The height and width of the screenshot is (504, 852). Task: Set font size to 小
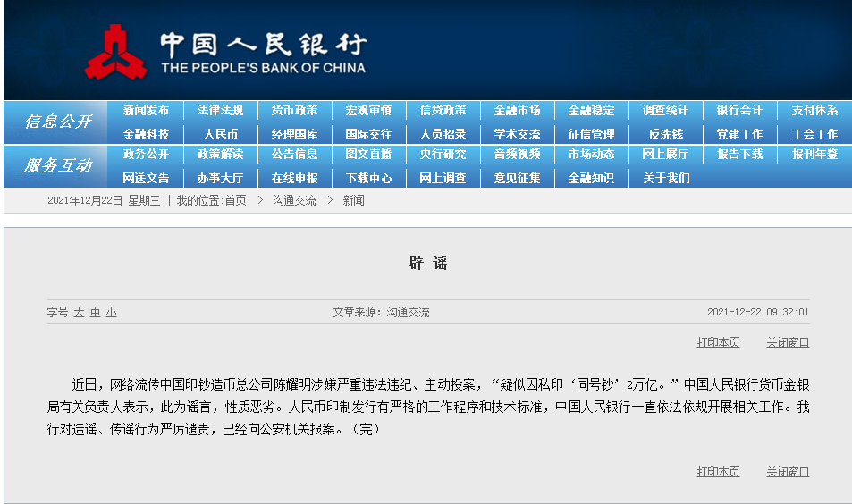click(112, 312)
